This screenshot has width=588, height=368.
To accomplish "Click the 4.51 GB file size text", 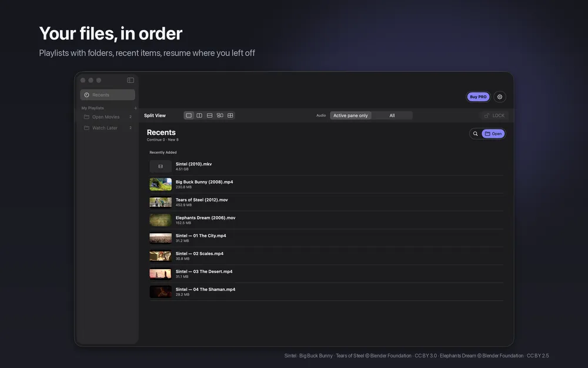I will pyautogui.click(x=182, y=169).
